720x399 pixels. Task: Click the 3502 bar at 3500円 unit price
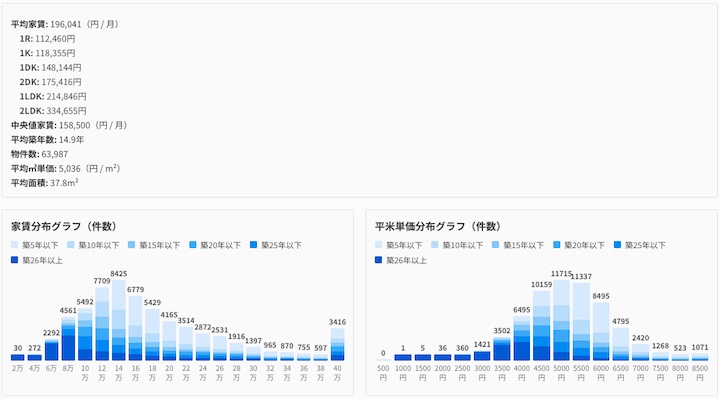click(502, 348)
